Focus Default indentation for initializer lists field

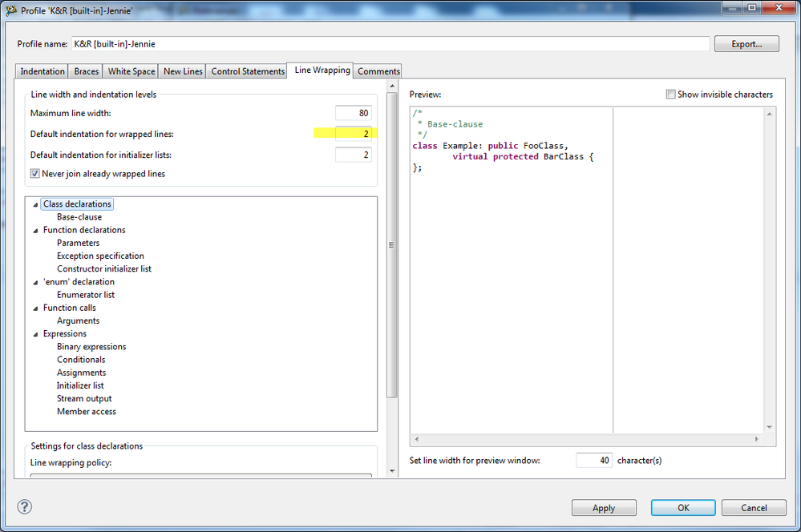point(354,155)
